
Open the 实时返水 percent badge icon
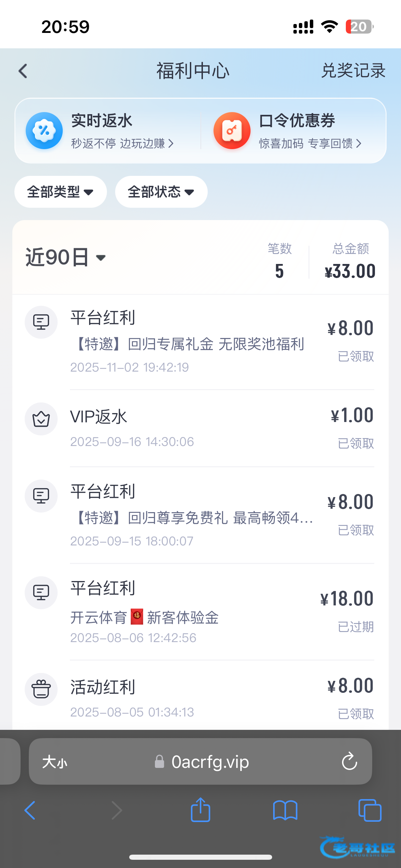tap(44, 131)
